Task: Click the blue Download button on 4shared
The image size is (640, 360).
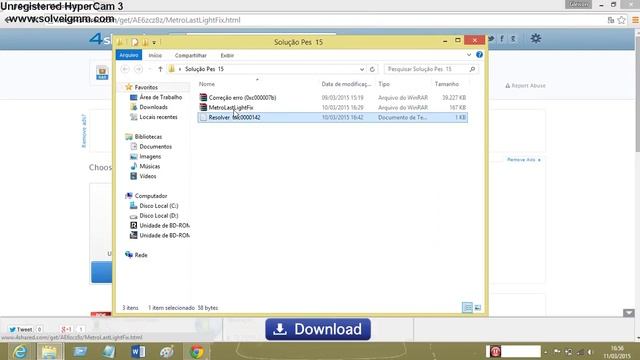Action: (x=318, y=329)
